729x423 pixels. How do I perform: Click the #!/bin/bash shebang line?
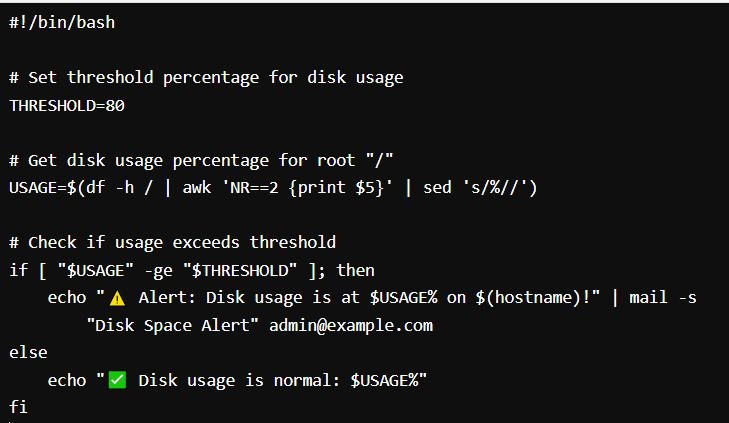(62, 22)
